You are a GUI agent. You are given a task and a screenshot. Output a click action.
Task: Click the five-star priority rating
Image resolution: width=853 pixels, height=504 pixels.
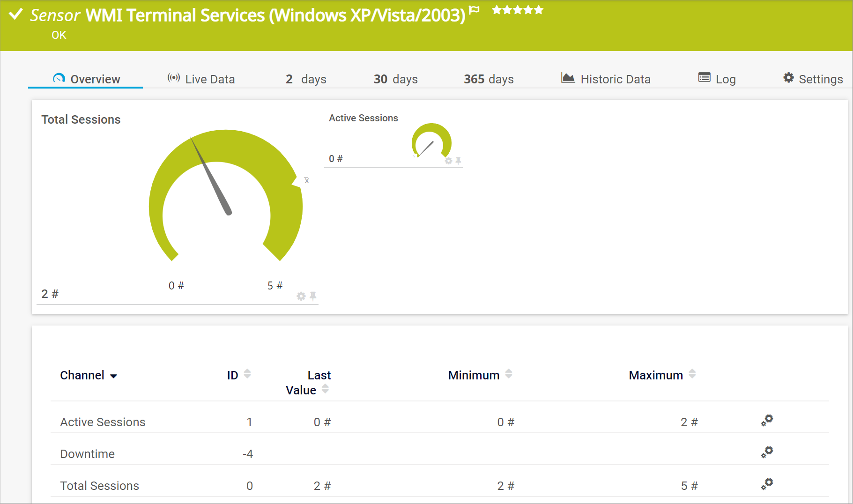pyautogui.click(x=518, y=10)
